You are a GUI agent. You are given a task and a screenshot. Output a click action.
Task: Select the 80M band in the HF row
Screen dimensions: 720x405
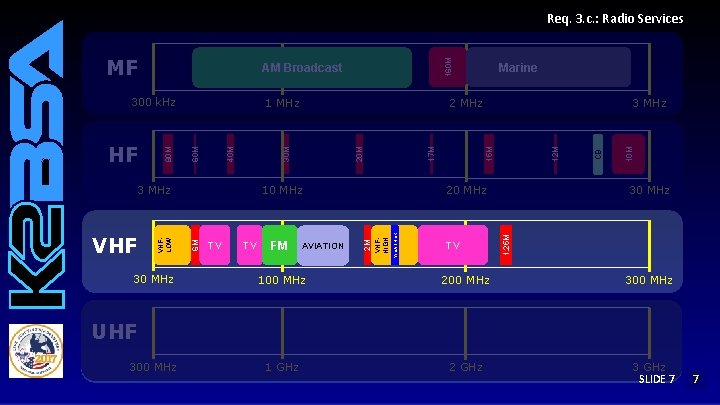click(x=168, y=154)
